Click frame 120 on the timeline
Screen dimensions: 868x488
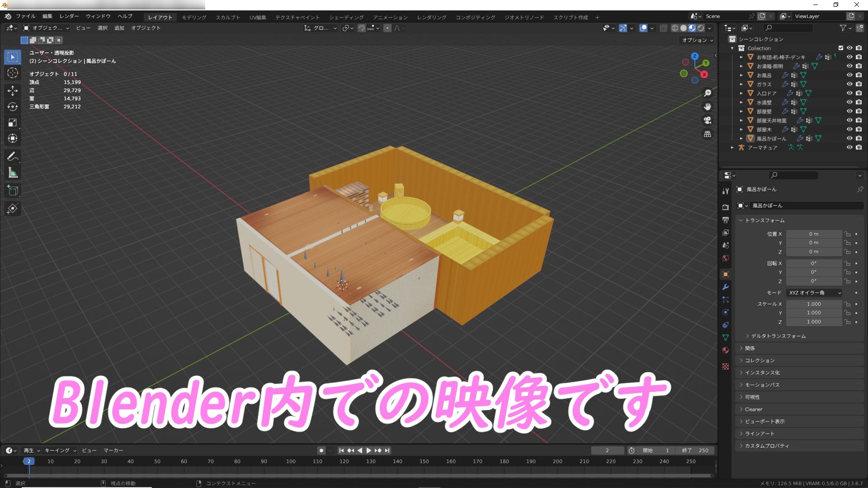pyautogui.click(x=344, y=461)
